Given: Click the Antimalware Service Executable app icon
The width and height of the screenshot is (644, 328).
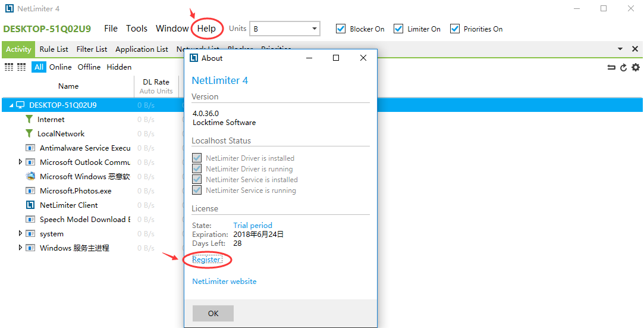Looking at the screenshot, I should coord(30,148).
